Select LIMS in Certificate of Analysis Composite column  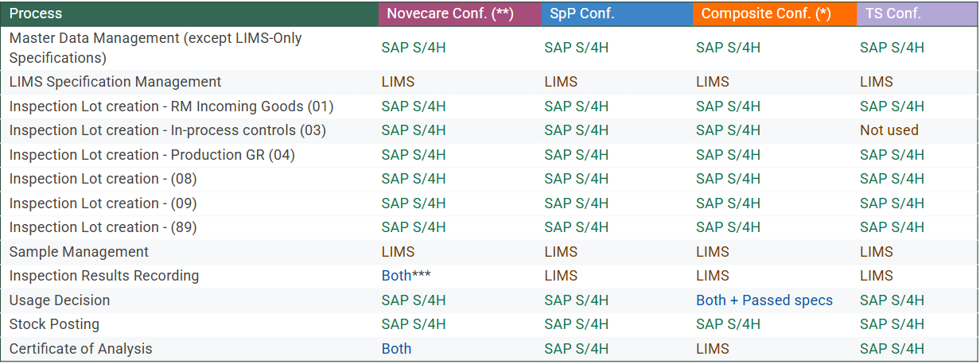click(712, 349)
